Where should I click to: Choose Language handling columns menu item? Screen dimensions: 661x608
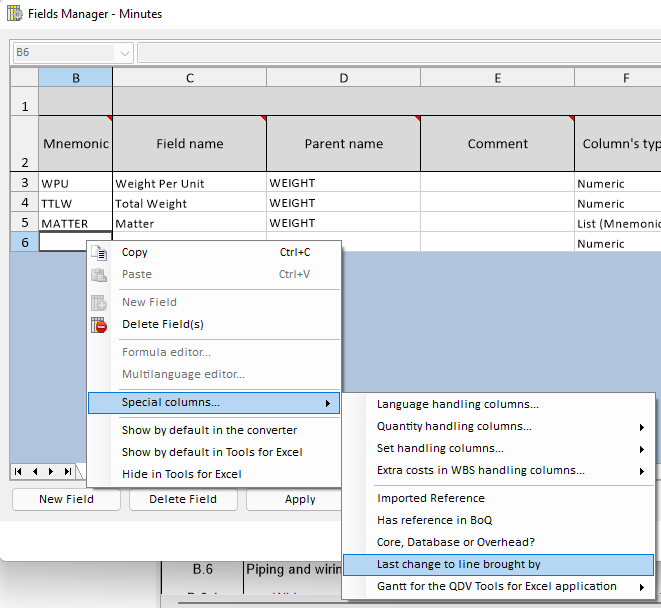pos(457,405)
